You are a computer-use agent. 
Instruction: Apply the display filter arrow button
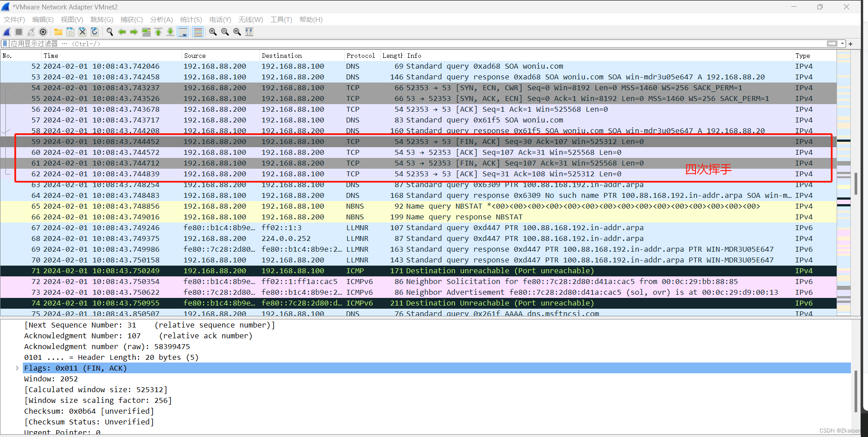pyautogui.click(x=832, y=44)
